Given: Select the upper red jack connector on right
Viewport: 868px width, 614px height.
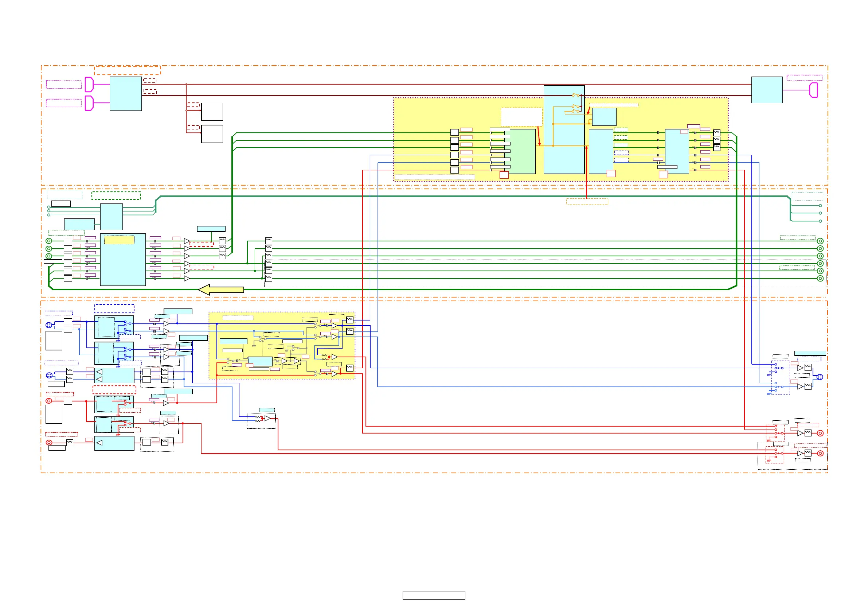Looking at the screenshot, I should 820,433.
